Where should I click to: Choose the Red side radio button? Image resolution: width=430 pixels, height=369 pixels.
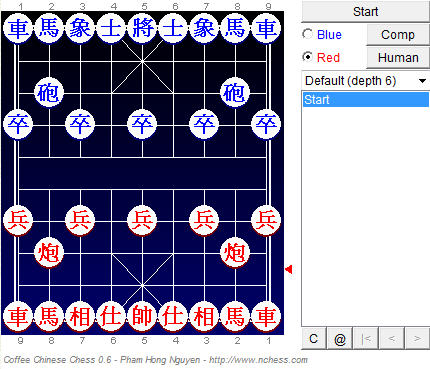[307, 57]
